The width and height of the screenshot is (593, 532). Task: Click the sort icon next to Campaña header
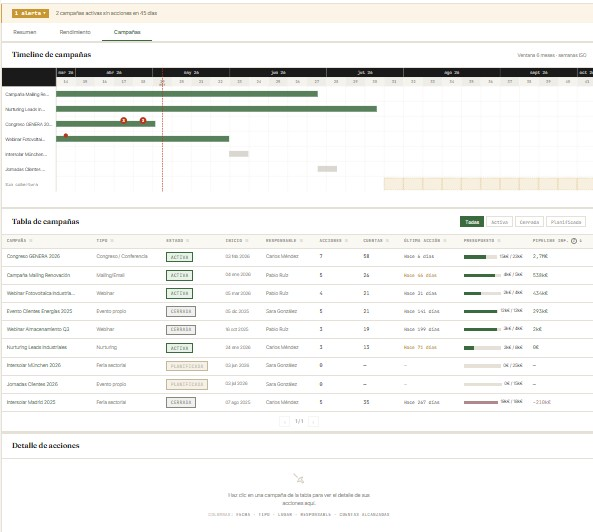click(x=31, y=241)
